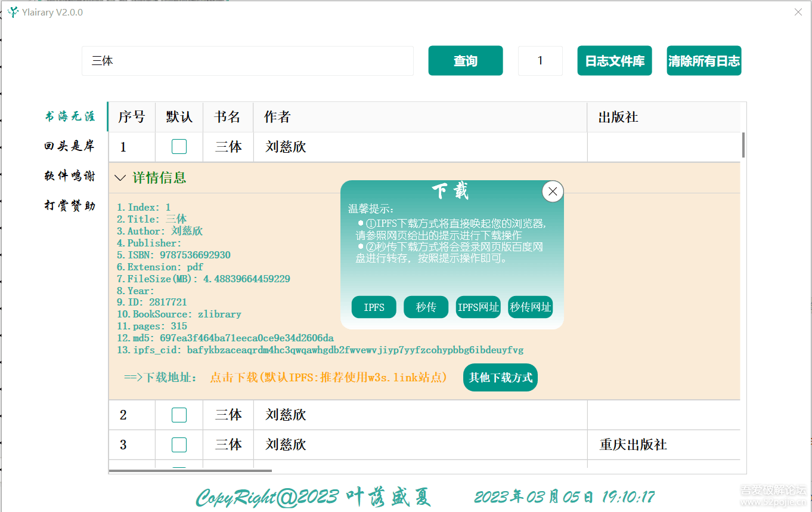The image size is (812, 512).
Task: Click inside the 三体 search input field
Action: 247,60
